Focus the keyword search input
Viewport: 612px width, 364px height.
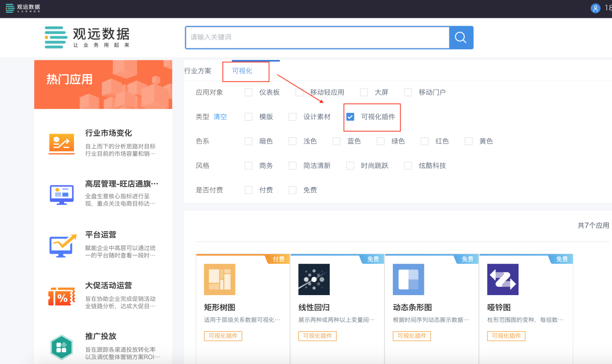tap(317, 38)
